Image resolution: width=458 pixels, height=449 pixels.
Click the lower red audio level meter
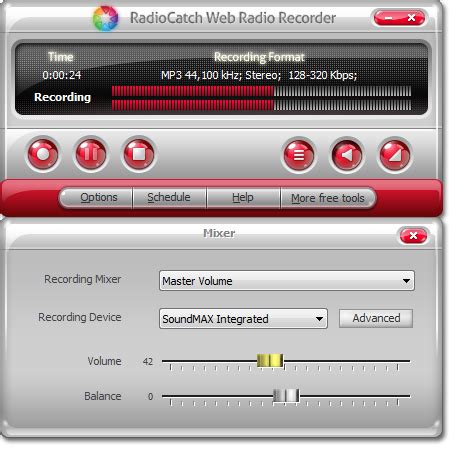tap(261, 105)
